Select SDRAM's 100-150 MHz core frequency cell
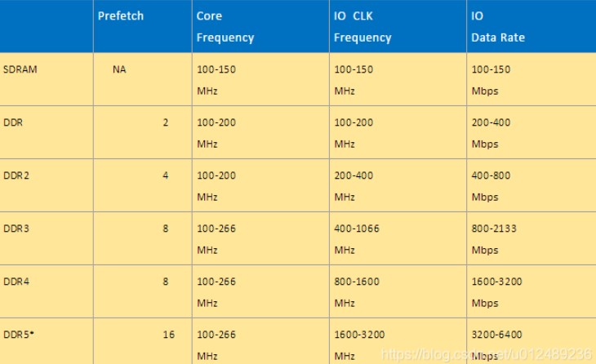The height and width of the screenshot is (364, 596). pyautogui.click(x=216, y=79)
